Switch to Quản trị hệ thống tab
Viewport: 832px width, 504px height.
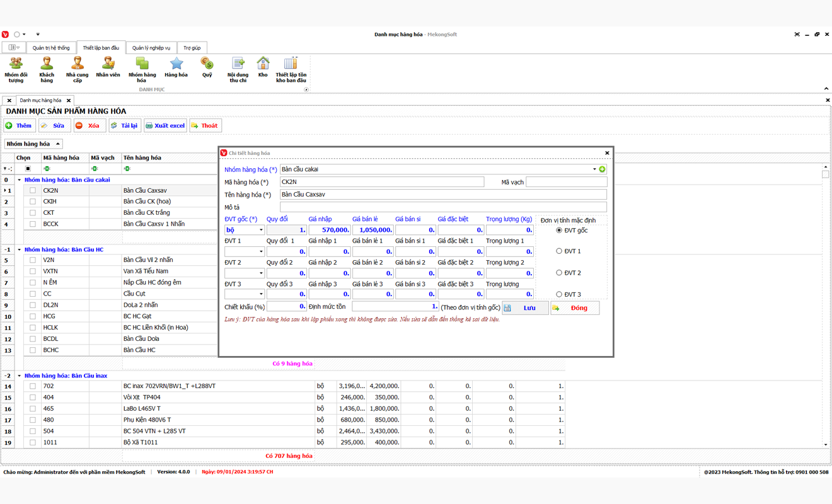(x=51, y=48)
